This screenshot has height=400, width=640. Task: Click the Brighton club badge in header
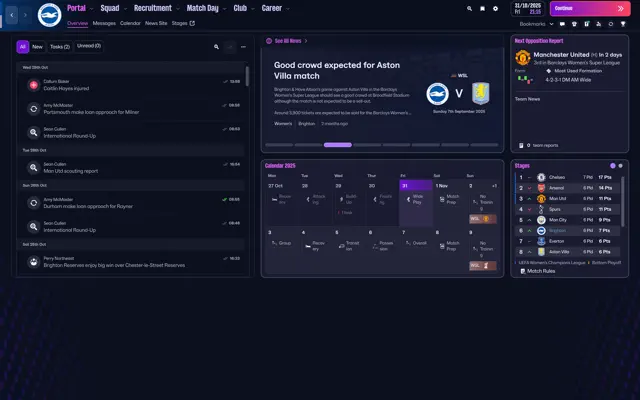point(49,15)
